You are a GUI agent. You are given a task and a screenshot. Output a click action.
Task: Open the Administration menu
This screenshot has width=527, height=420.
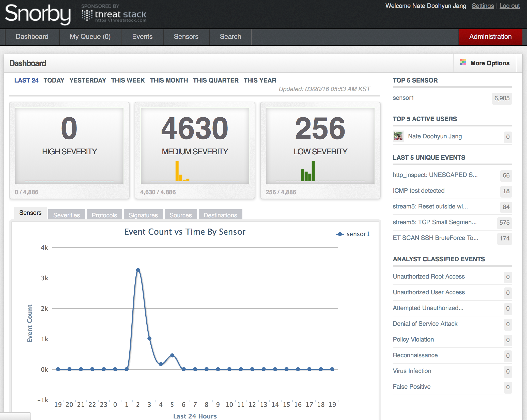pos(490,37)
